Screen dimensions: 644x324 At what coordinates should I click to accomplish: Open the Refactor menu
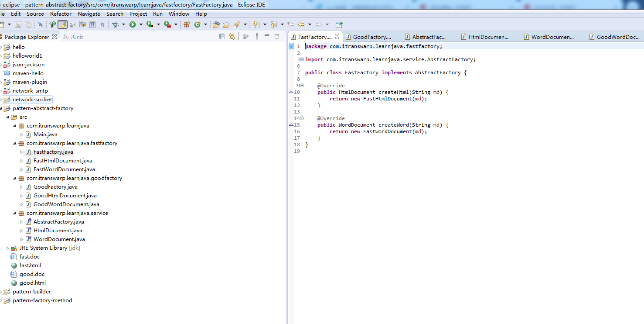[61, 14]
